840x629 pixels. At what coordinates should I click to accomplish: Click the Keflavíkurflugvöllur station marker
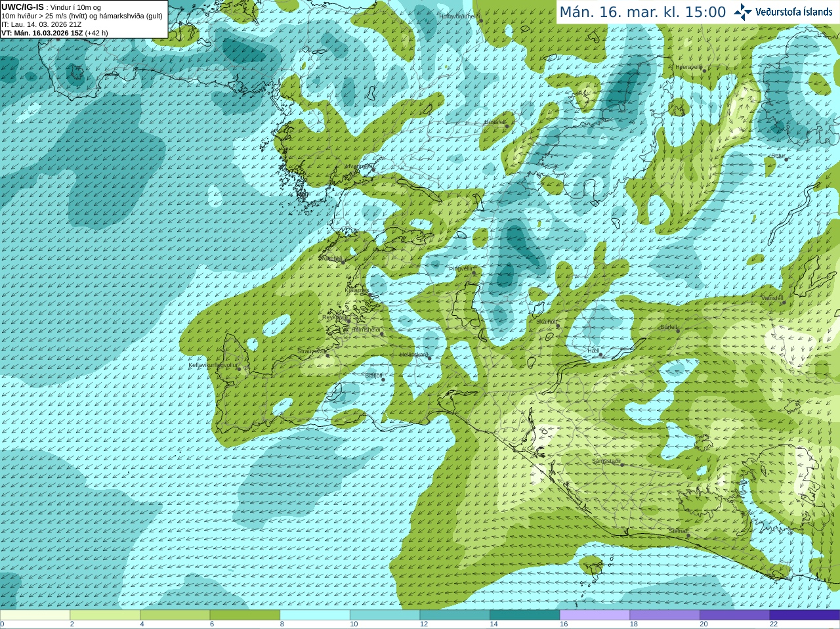click(x=240, y=368)
